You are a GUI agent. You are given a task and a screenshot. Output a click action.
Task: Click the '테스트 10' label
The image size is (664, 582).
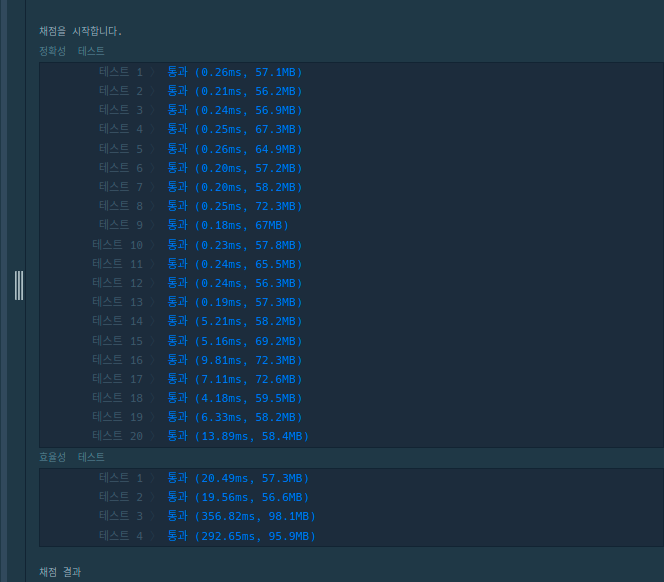tap(118, 245)
